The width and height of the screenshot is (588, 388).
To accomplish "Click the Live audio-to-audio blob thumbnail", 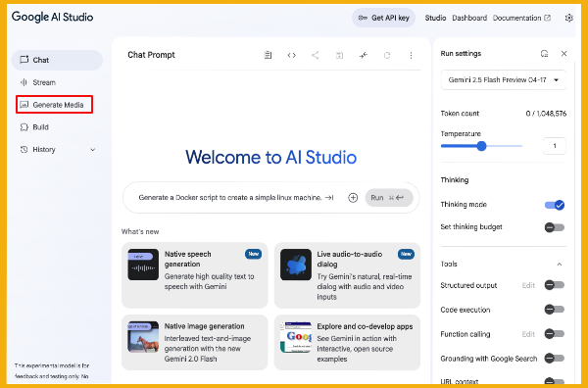I will (x=296, y=265).
